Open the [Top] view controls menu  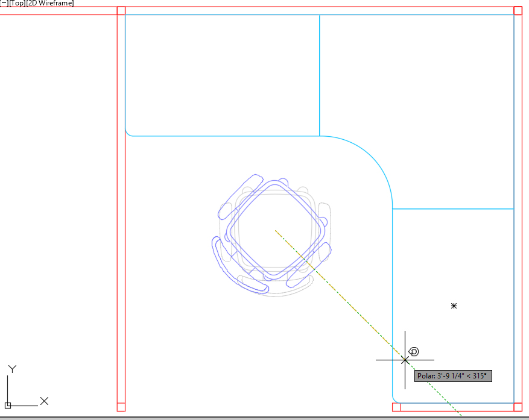[16, 3]
